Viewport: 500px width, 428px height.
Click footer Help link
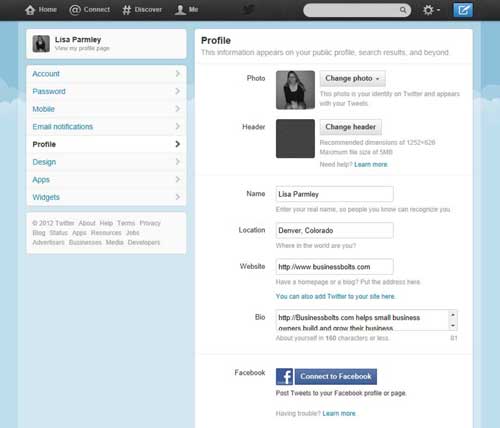[106, 223]
